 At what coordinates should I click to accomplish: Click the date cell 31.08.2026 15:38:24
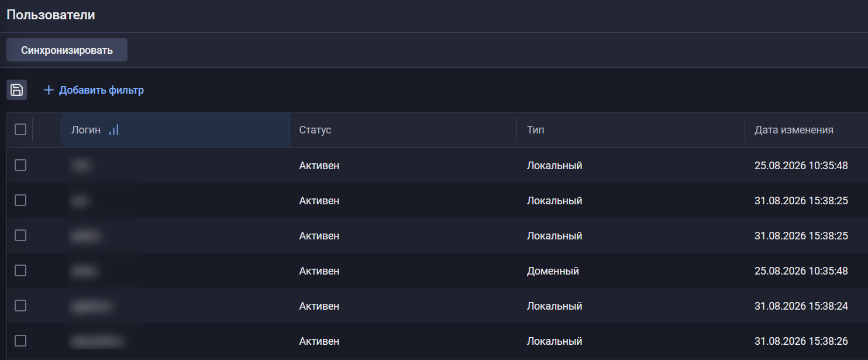(801, 306)
